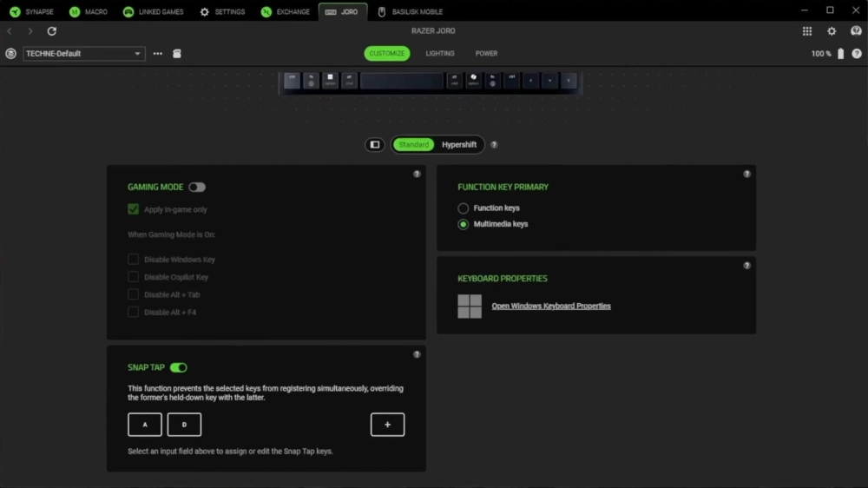Open Snap Tap panel help icon
The height and width of the screenshot is (488, 868).
[417, 354]
